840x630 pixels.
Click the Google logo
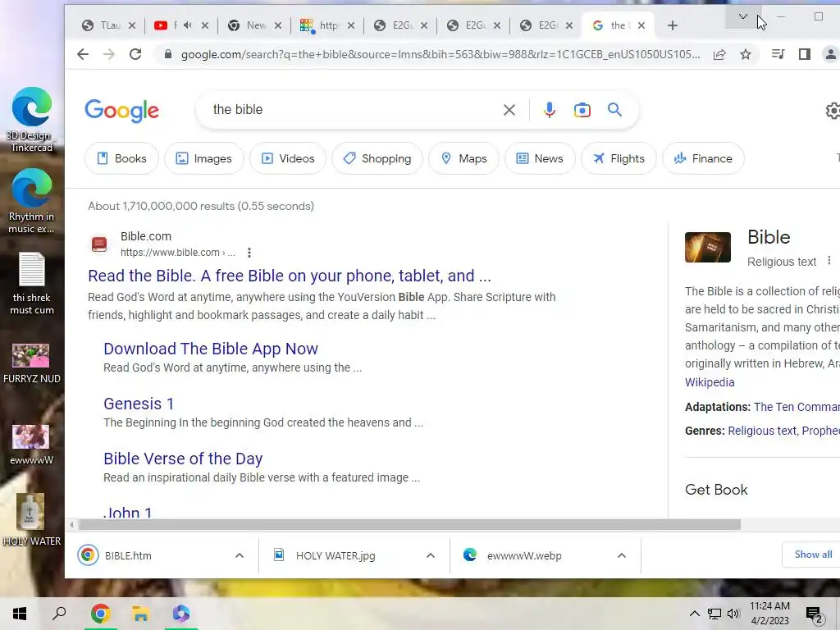click(121, 111)
